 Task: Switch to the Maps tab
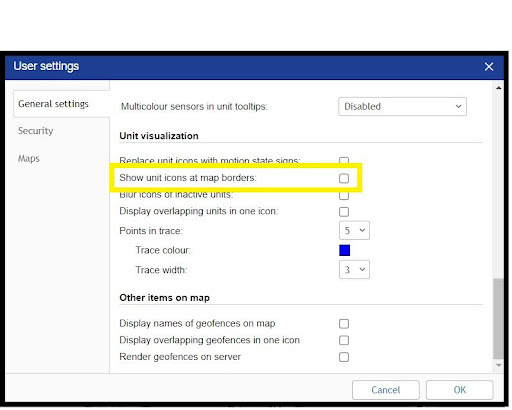click(29, 158)
